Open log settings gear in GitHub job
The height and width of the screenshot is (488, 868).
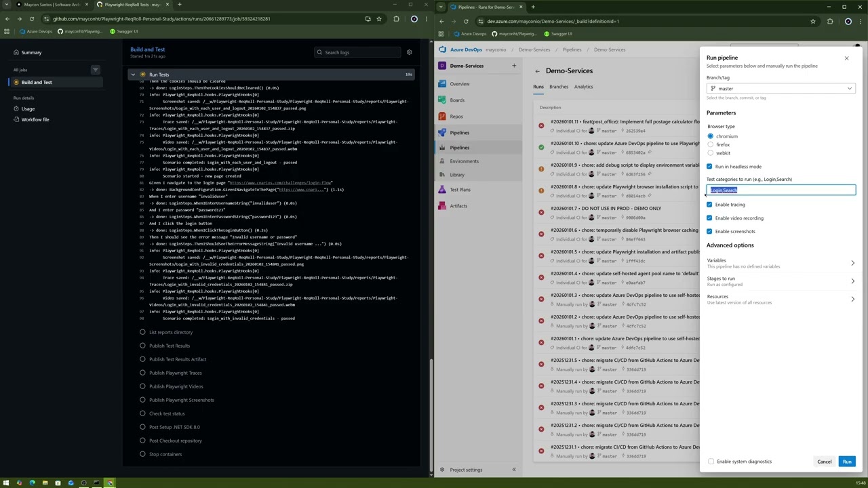coord(409,52)
